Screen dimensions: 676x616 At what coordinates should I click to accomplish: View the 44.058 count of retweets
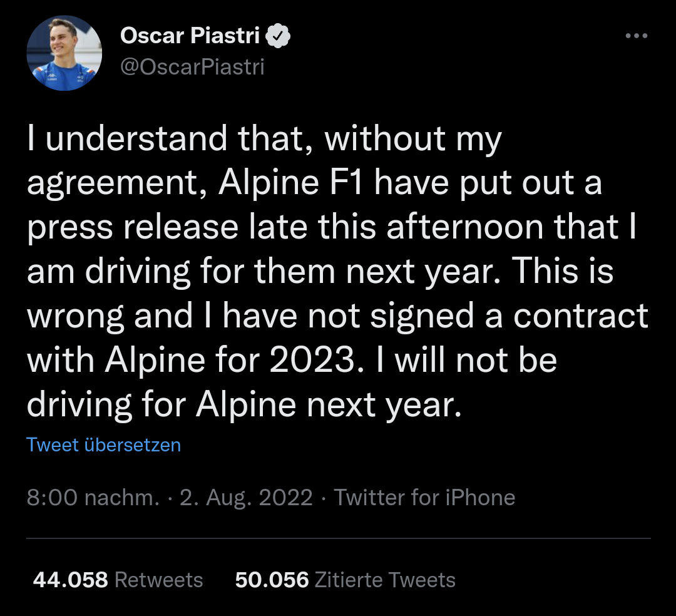pyautogui.click(x=70, y=580)
